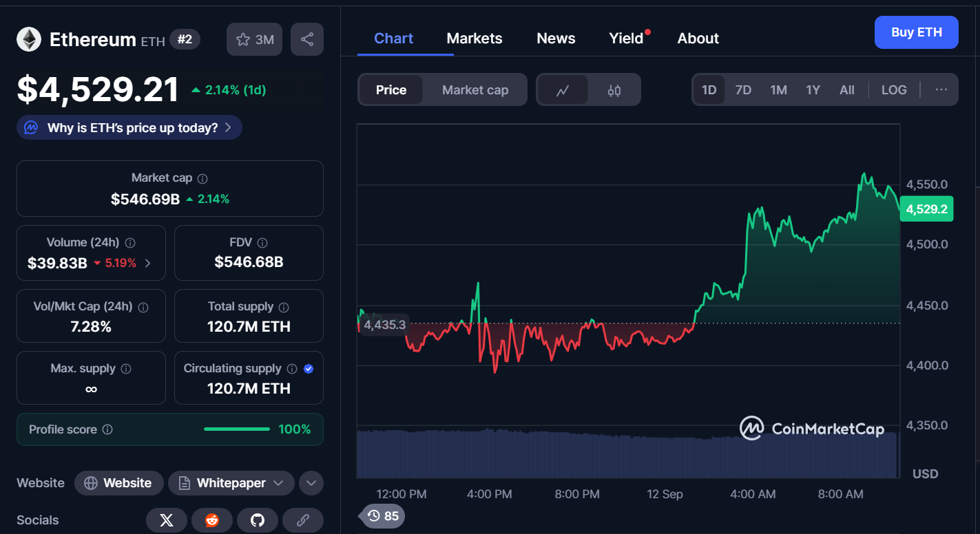This screenshot has width=980, height=534.
Task: Open the About tab
Action: pyautogui.click(x=698, y=39)
